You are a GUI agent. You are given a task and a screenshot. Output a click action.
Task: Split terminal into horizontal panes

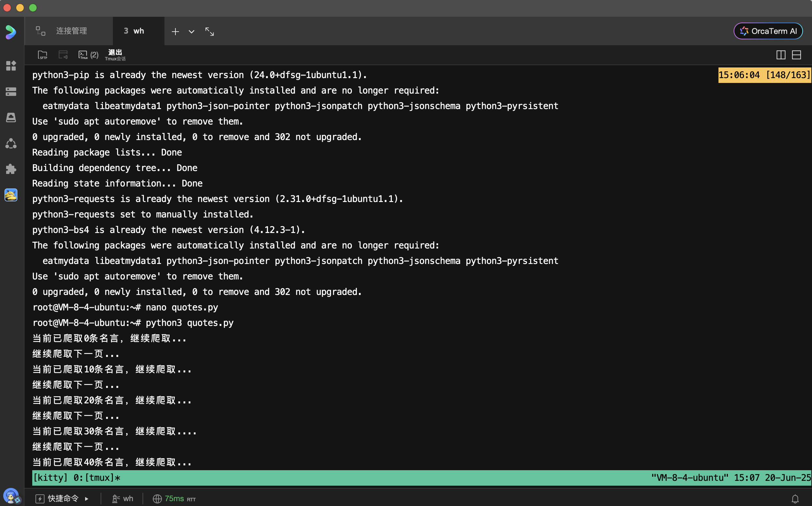click(796, 55)
